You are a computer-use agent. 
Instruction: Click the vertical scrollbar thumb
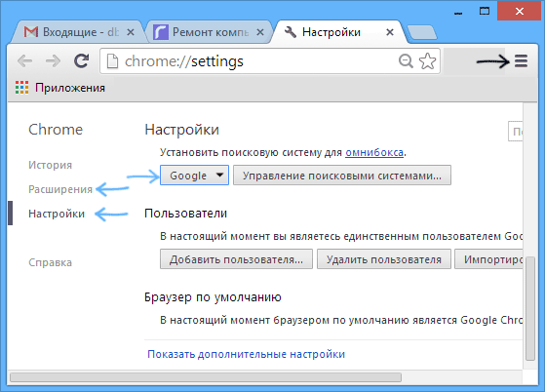[530, 308]
